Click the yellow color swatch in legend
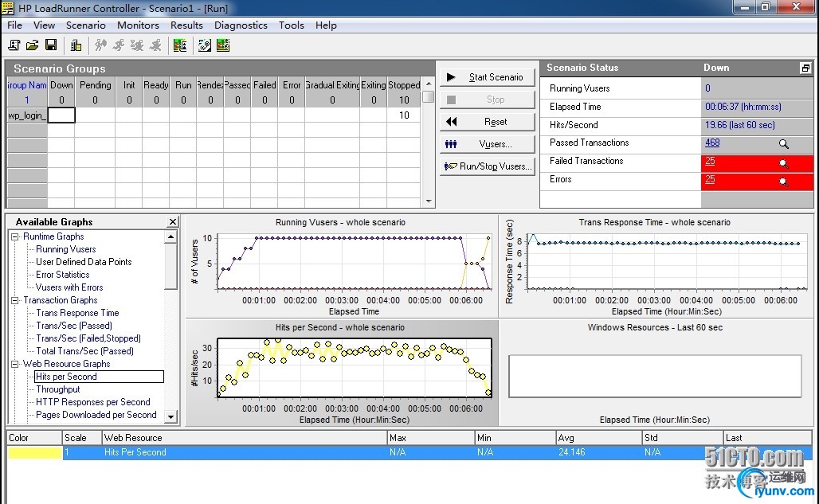Image resolution: width=819 pixels, height=504 pixels. tap(34, 452)
